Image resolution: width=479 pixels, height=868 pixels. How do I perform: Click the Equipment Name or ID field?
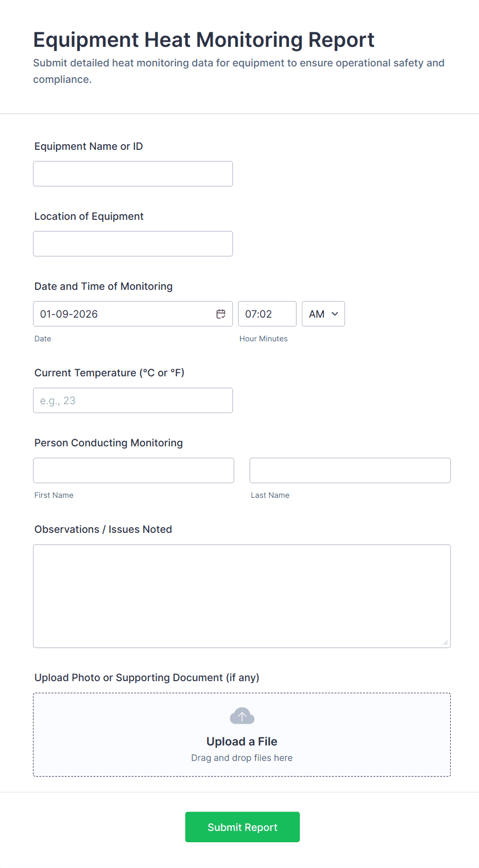(x=132, y=173)
